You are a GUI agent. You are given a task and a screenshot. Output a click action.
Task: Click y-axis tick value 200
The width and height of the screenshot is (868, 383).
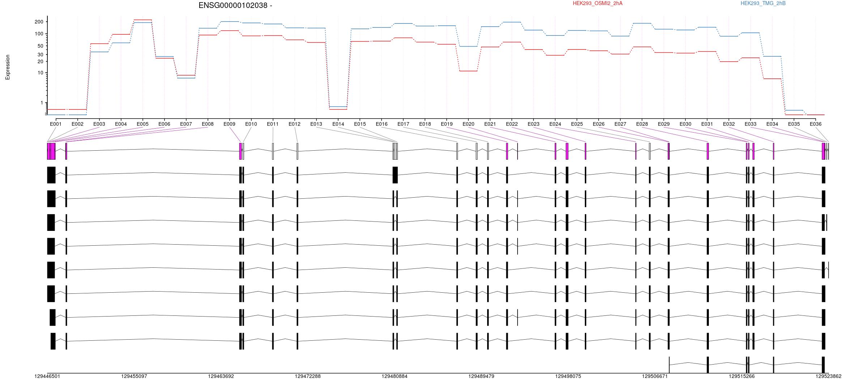click(x=39, y=22)
